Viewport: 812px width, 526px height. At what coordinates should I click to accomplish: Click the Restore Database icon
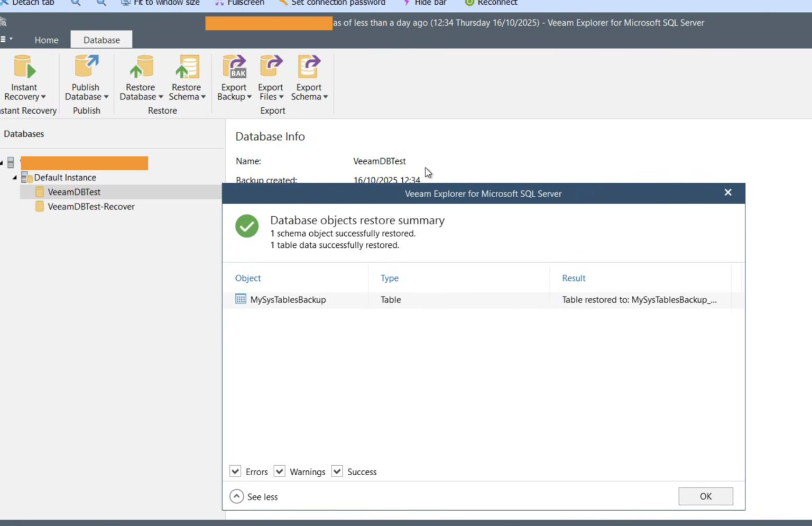tap(140, 65)
